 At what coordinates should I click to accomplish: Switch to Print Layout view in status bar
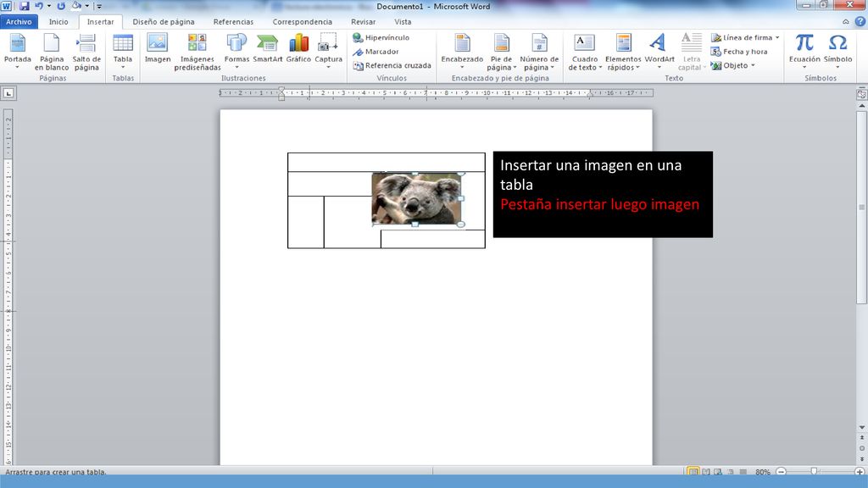coord(693,472)
